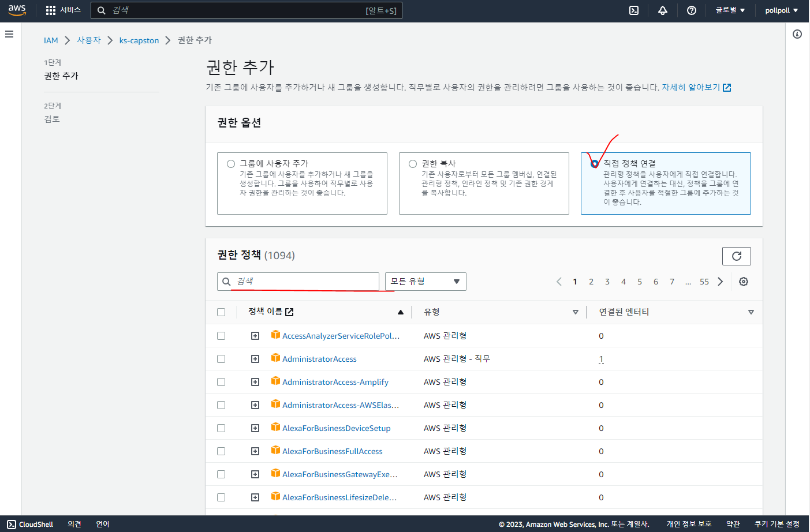Image resolution: width=810 pixels, height=532 pixels.
Task: Open the AlexaForBusinessFullAccess policy link
Action: point(333,451)
